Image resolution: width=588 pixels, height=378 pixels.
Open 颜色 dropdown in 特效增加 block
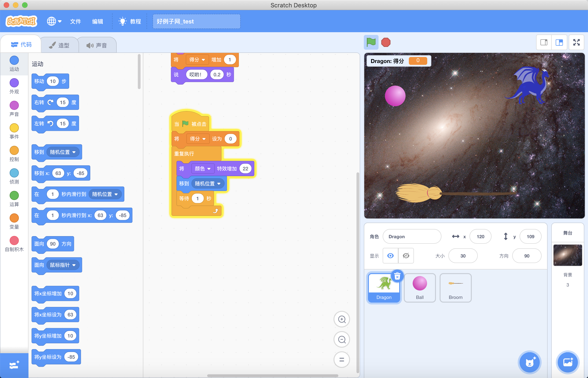pyautogui.click(x=203, y=169)
